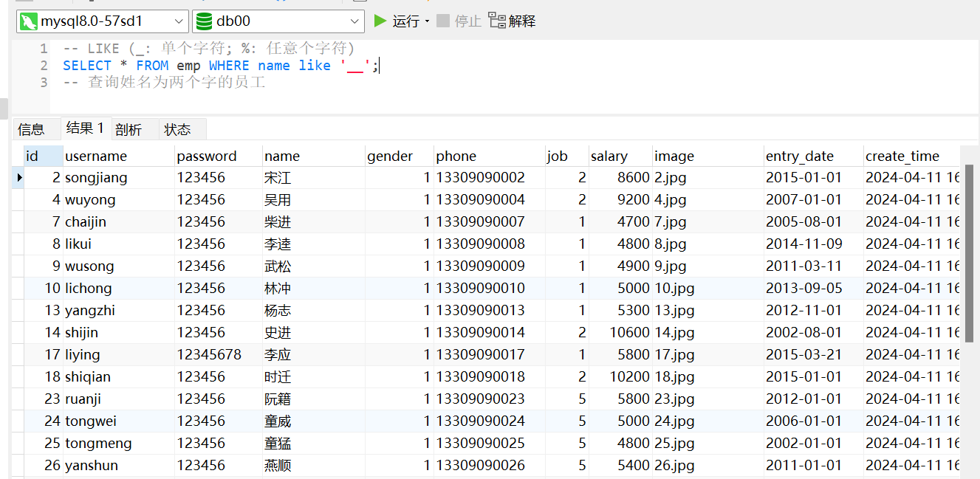Click the 解释 button to explain the query
Image resolution: width=980 pixels, height=479 pixels.
pyautogui.click(x=522, y=21)
